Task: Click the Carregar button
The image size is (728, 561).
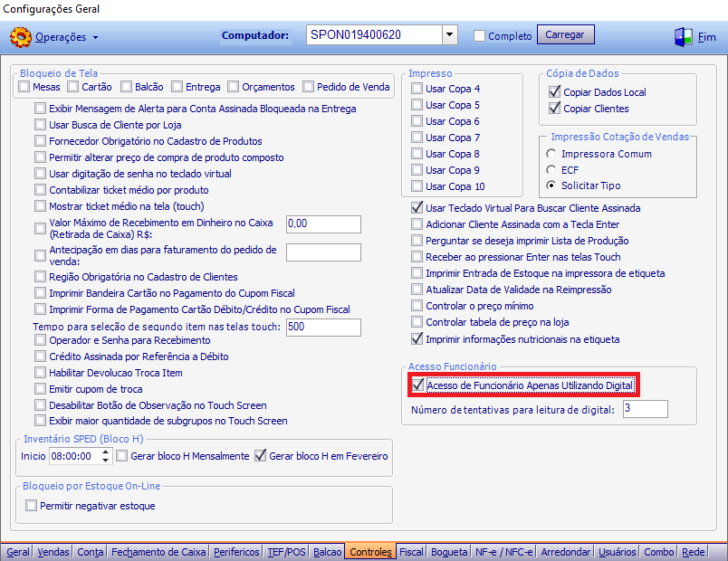Action: tap(565, 34)
